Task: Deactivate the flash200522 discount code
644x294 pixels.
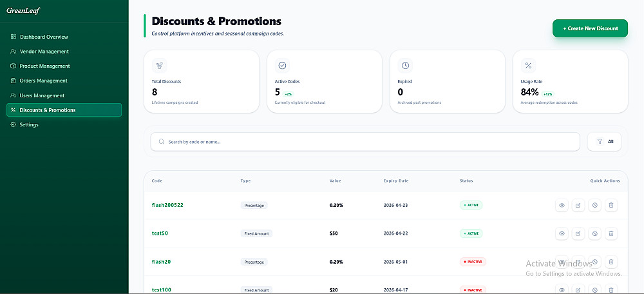Action: 594,206
